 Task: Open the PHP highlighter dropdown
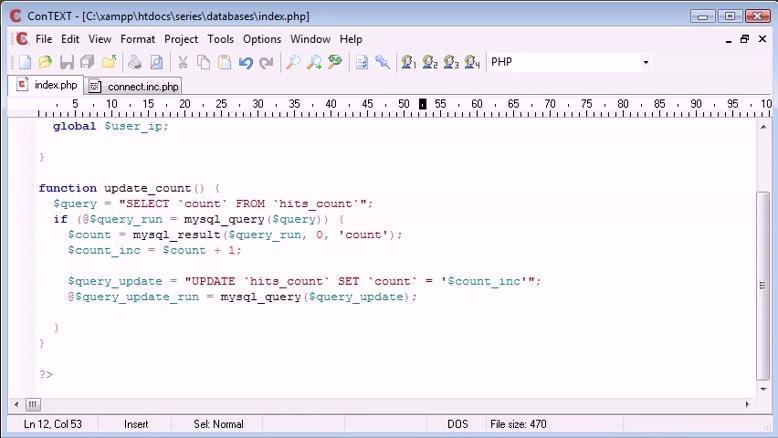[646, 62]
